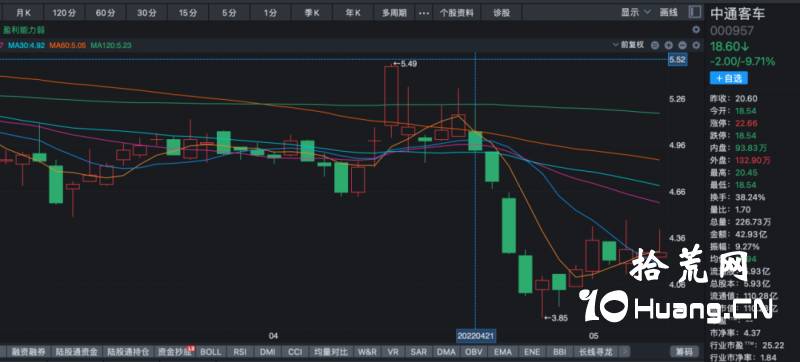The image size is (800, 362).
Task: Select the ENE indicator tab
Action: pos(532,352)
